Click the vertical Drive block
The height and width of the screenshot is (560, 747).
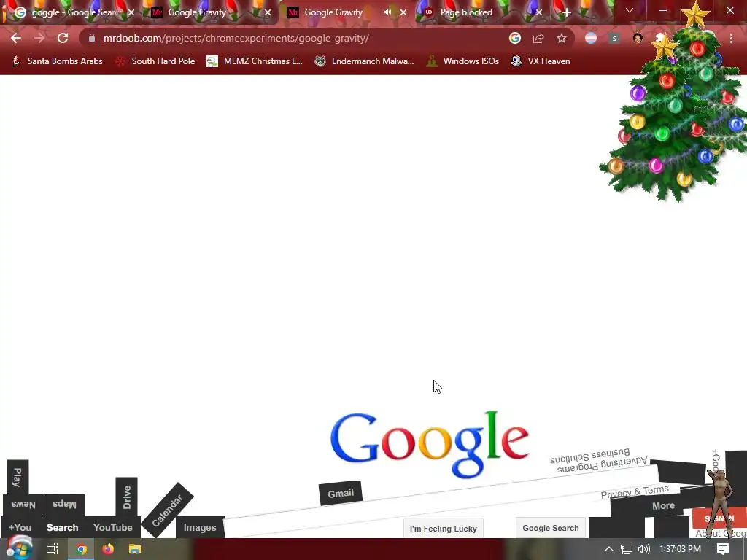click(127, 497)
